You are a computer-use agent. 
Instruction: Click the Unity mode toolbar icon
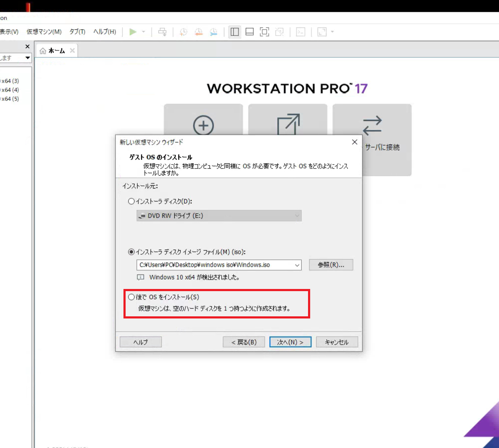(x=279, y=32)
